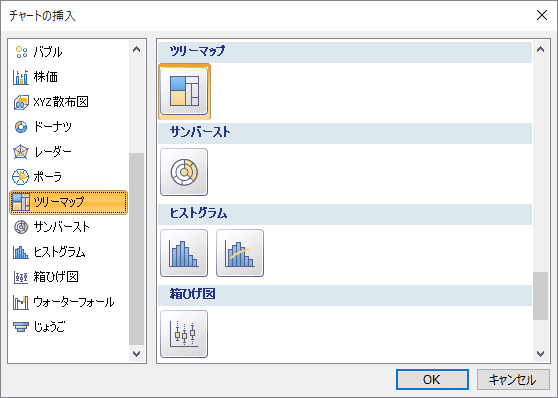Select 箱ひげ図 in the left list
The image size is (558, 398).
tap(68, 277)
